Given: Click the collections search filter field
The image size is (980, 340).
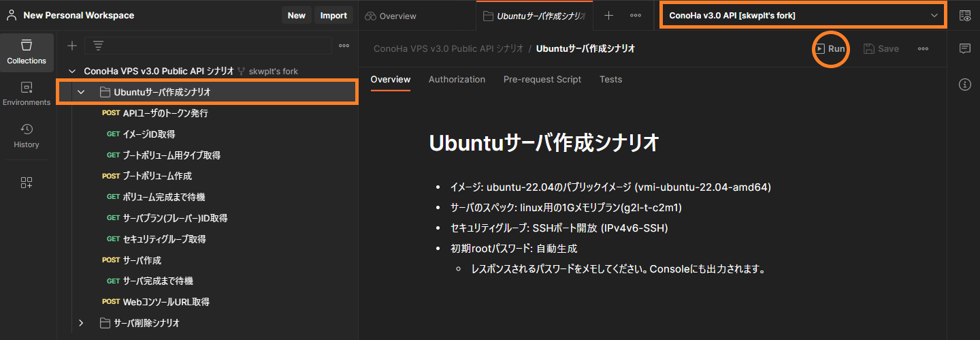Looking at the screenshot, I should (208, 46).
